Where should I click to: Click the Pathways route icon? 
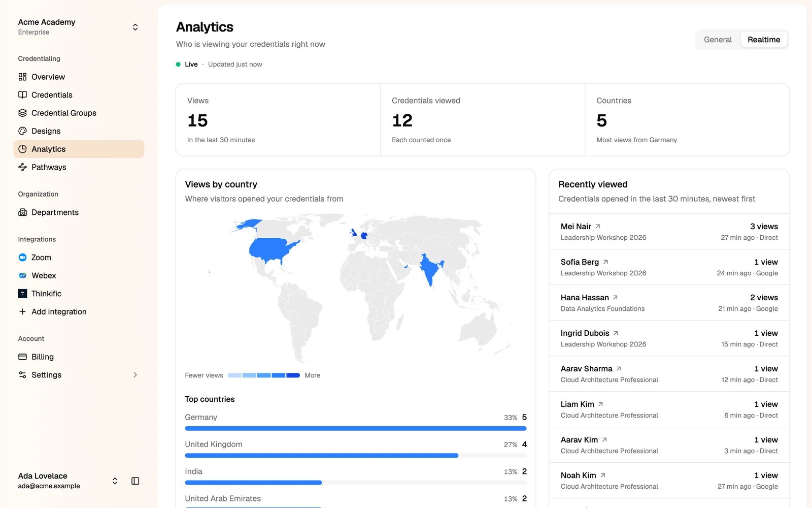[22, 167]
